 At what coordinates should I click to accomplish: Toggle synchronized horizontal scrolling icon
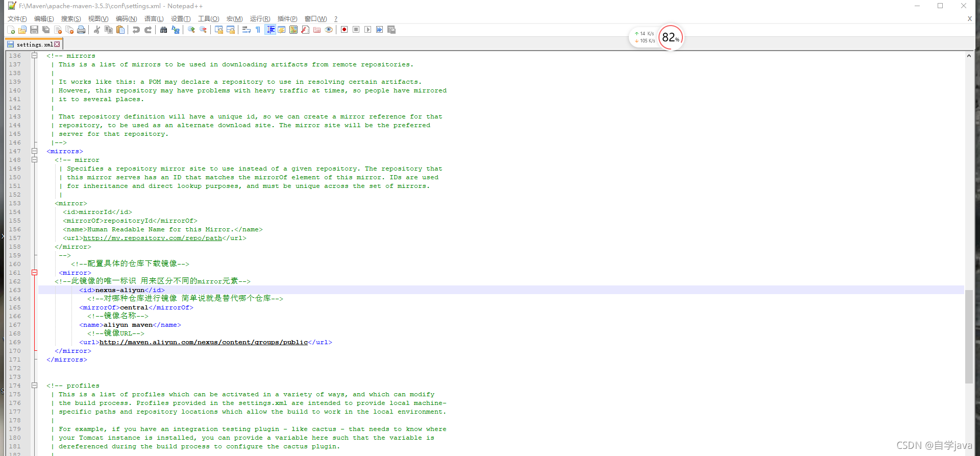coord(231,30)
